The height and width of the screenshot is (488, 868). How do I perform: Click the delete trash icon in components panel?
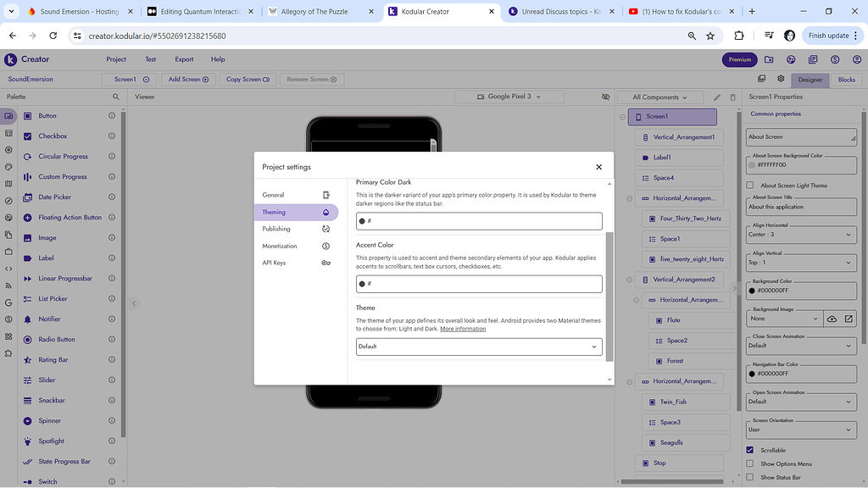(x=732, y=97)
